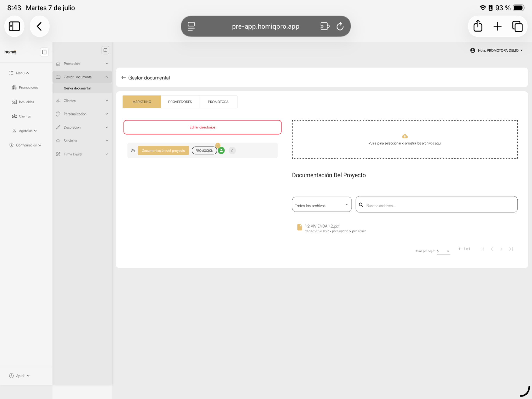Image resolution: width=532 pixels, height=399 pixels.
Task: Click the Promoción house icon
Action: 58,64
